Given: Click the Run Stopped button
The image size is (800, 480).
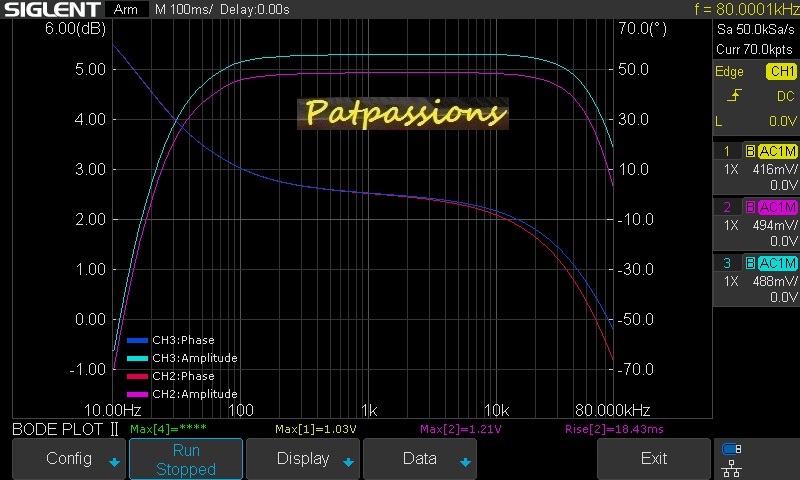Looking at the screenshot, I should [186, 459].
